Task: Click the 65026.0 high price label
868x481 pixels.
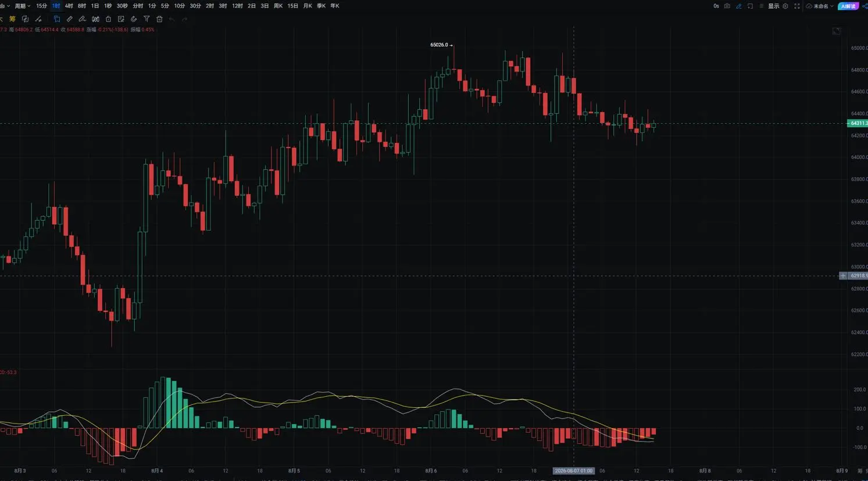Action: pyautogui.click(x=440, y=45)
